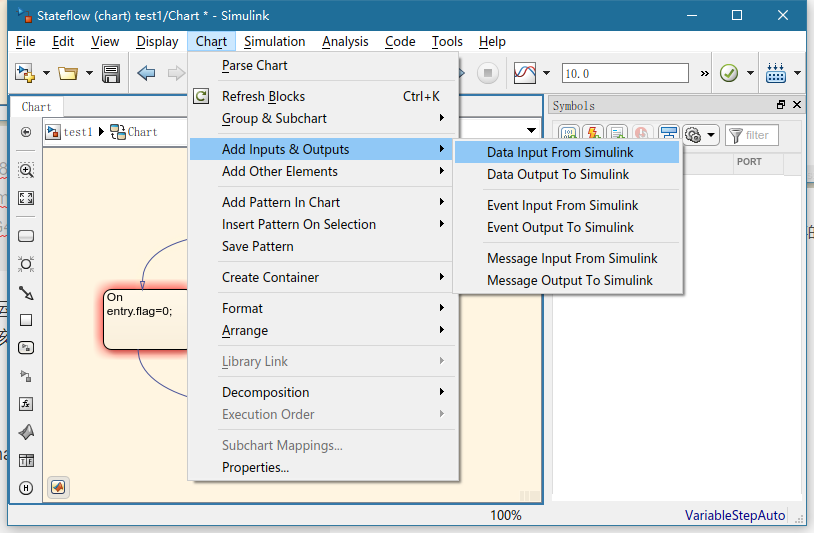814x533 pixels.
Task: Open the Simulation Data Inspector icon
Action: (524, 73)
